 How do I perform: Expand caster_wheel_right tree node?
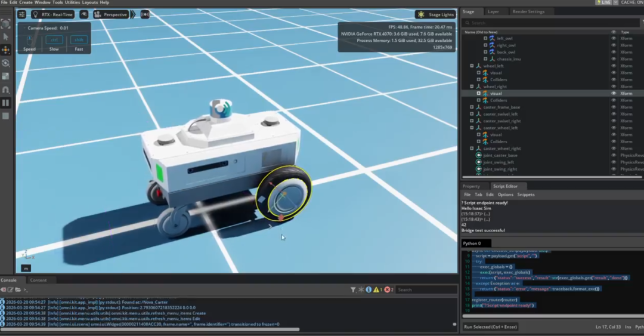click(472, 149)
